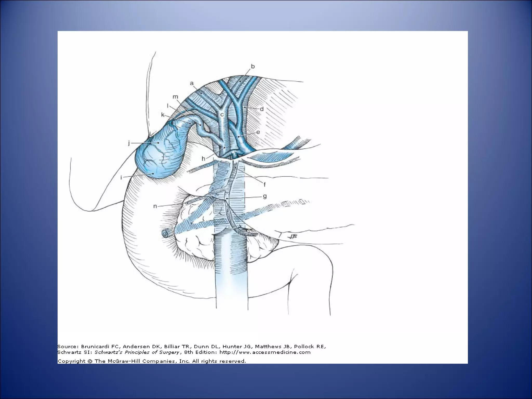Click the label letter 'j' left of the gallbladder
The height and width of the screenshot is (399, 532).
[129, 143]
